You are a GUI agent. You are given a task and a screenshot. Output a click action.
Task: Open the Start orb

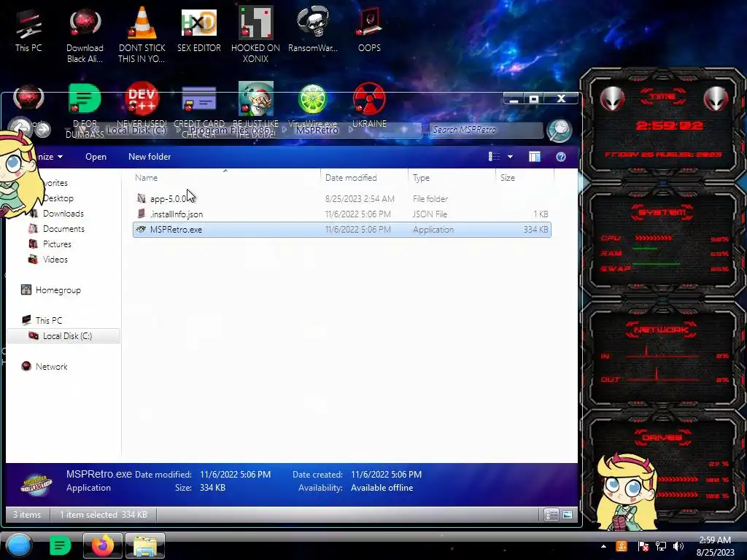(19, 545)
